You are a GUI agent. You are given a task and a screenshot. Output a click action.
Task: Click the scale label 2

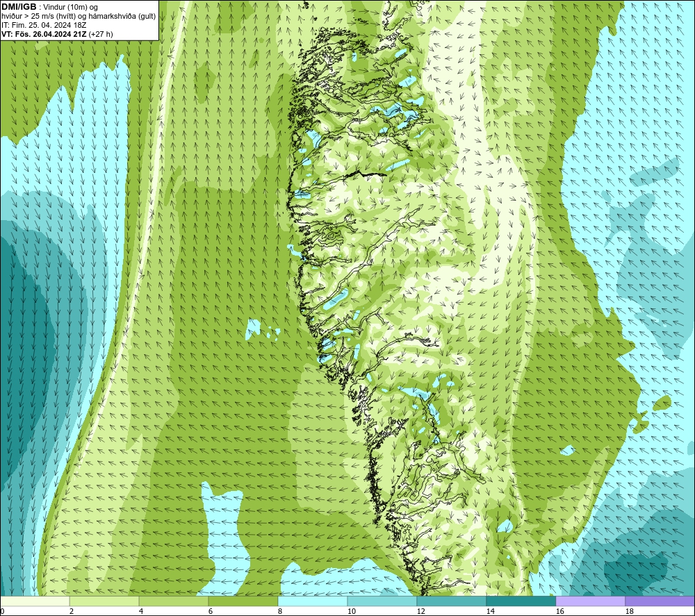point(72,612)
